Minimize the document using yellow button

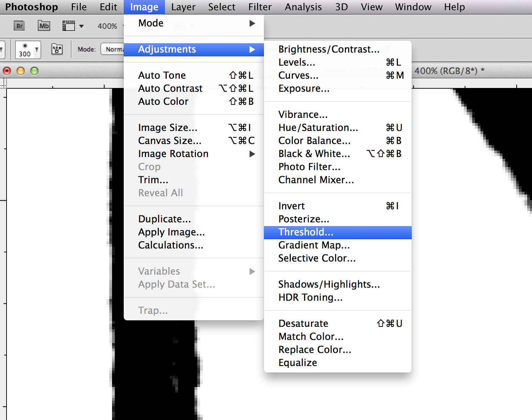pos(21,71)
